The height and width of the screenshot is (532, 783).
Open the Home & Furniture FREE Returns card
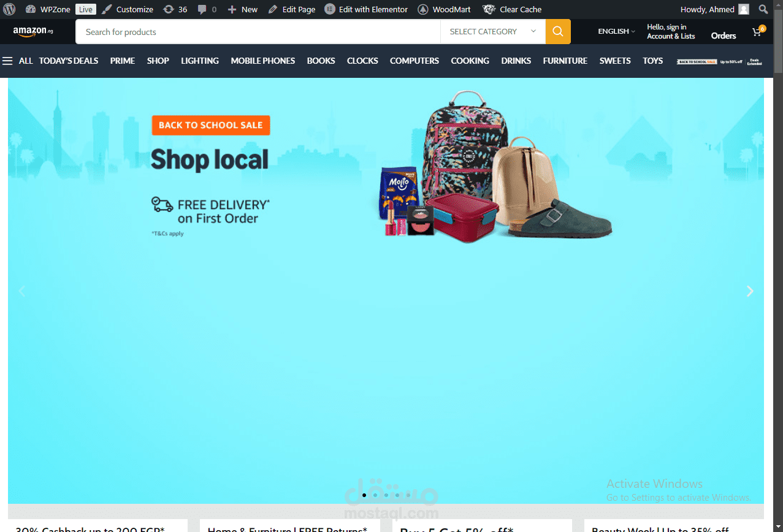point(290,526)
